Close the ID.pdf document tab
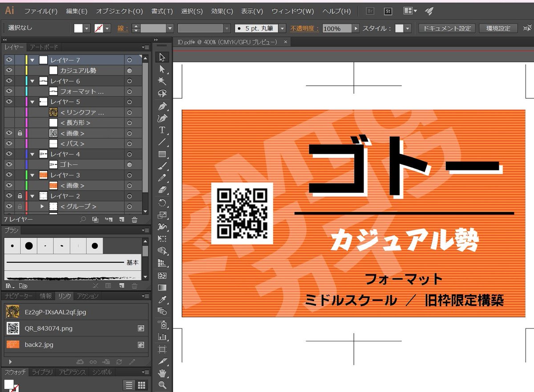 (x=286, y=42)
